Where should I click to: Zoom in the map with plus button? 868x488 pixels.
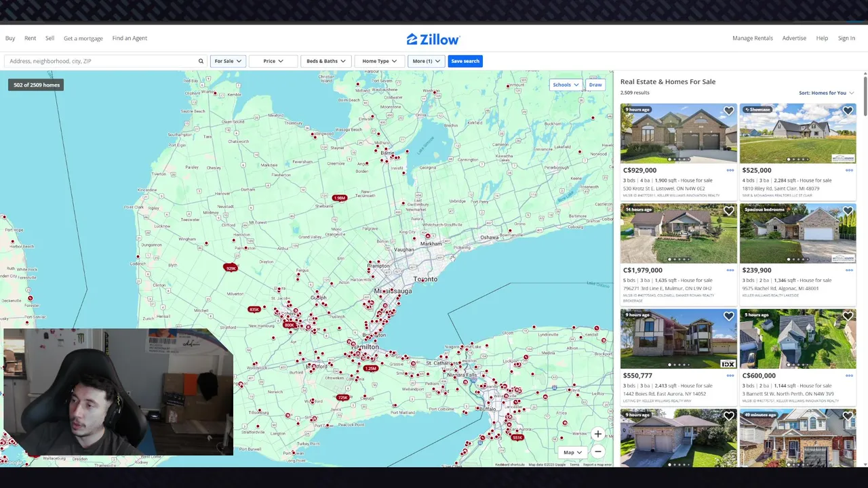tap(597, 434)
